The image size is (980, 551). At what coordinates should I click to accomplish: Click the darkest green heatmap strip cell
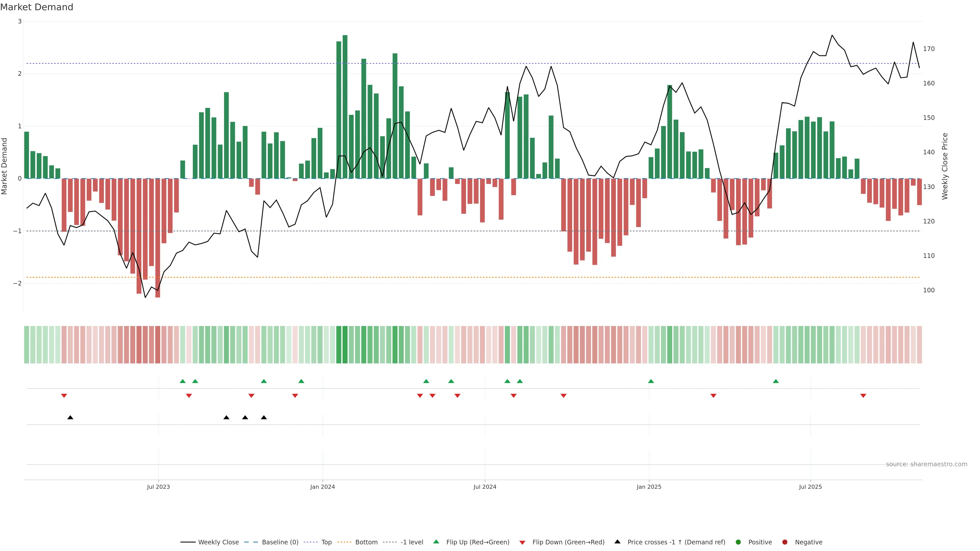point(345,345)
